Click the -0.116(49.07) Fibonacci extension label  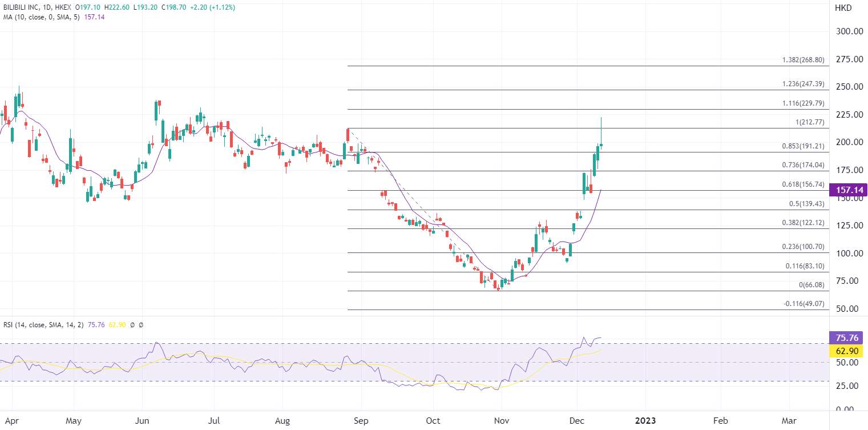[x=804, y=304]
